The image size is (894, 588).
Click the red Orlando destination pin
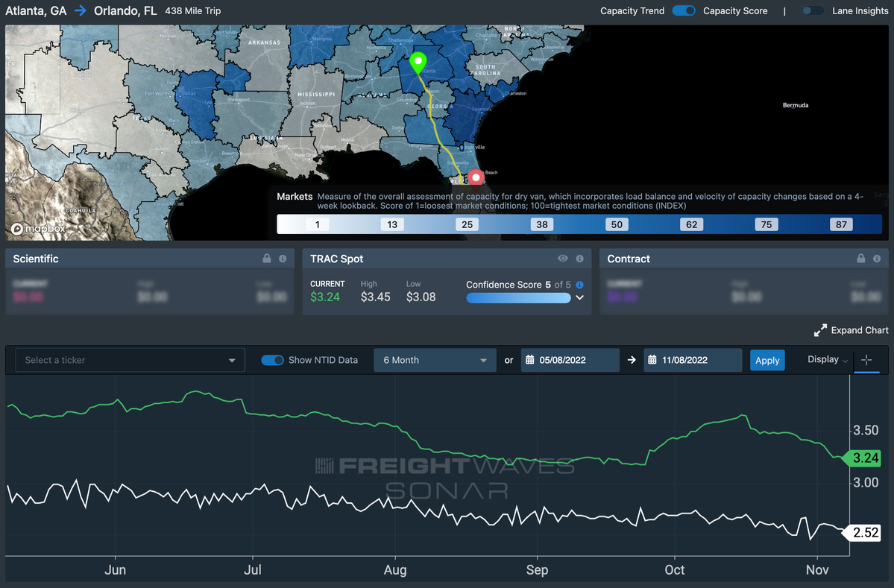[x=476, y=177]
